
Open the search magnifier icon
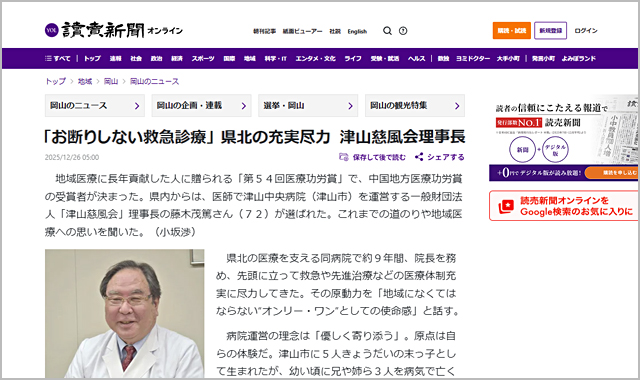point(387,31)
